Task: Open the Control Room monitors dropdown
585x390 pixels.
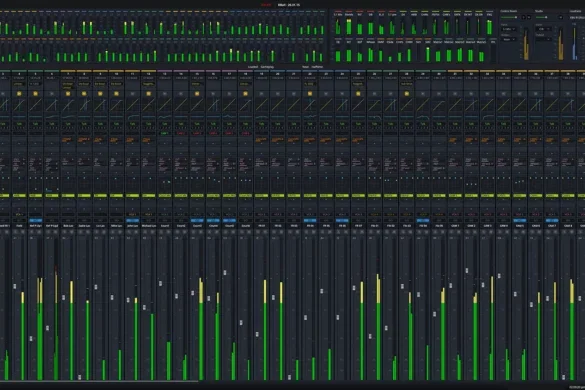Action: click(x=509, y=39)
